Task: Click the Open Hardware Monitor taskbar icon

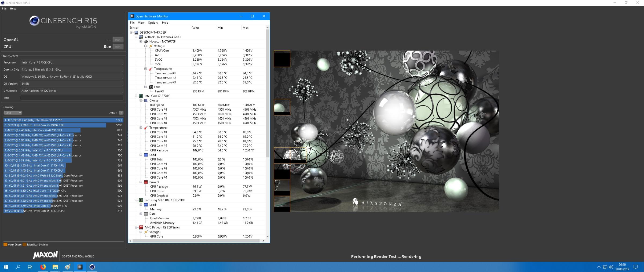Action: click(x=80, y=267)
